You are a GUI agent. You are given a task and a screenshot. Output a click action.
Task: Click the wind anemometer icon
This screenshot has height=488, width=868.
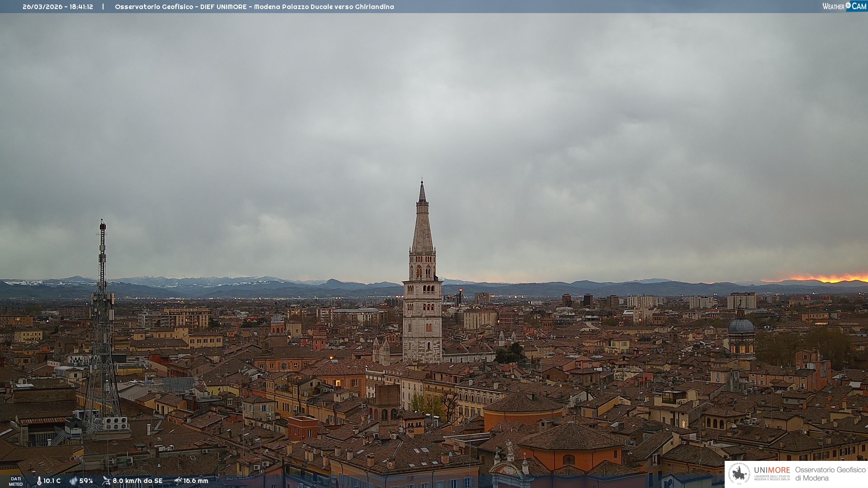[x=106, y=481]
